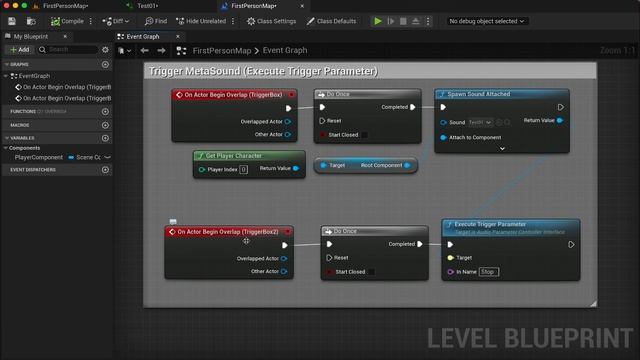Collapse the VARIABLES section

click(7, 138)
